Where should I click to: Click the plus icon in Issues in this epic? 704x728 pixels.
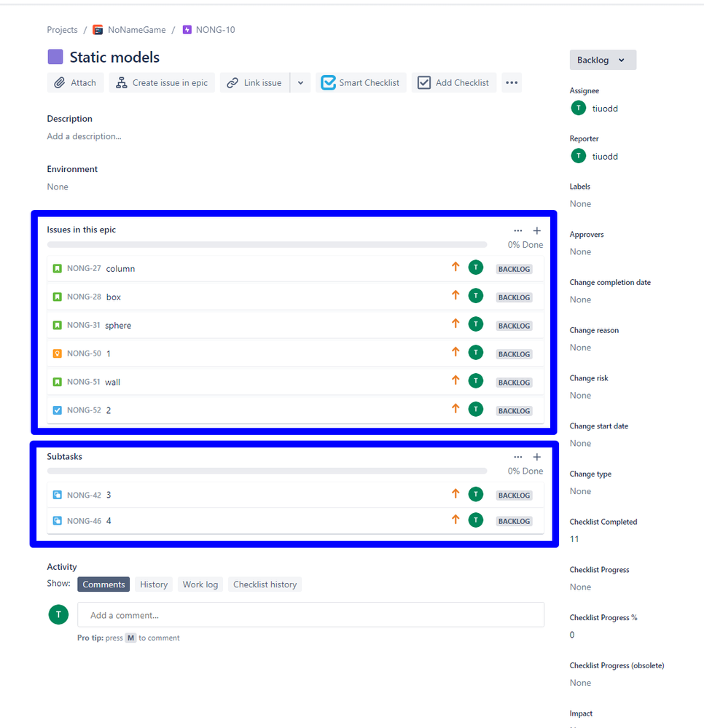click(x=537, y=230)
